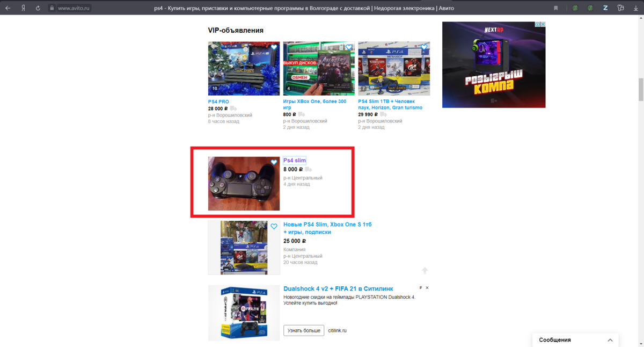Go back using the browser back arrow
Viewport: 644px width, 347px height.
(x=8, y=8)
